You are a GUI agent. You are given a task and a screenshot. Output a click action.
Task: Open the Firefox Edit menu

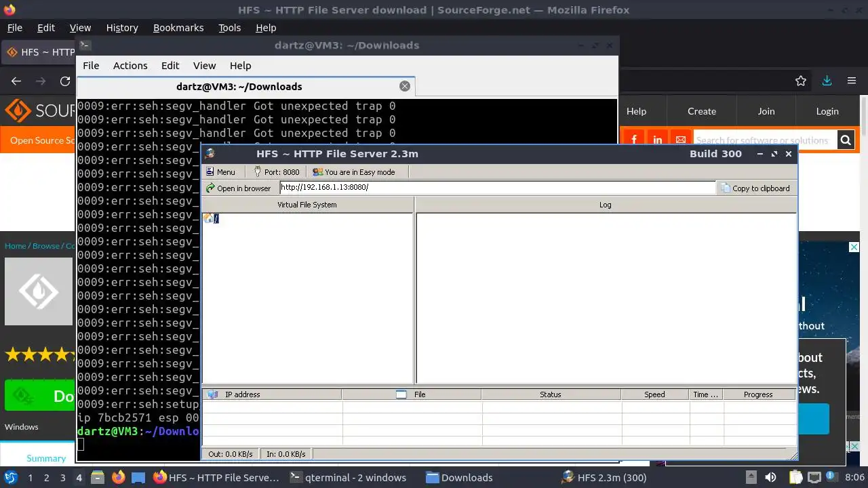(46, 28)
